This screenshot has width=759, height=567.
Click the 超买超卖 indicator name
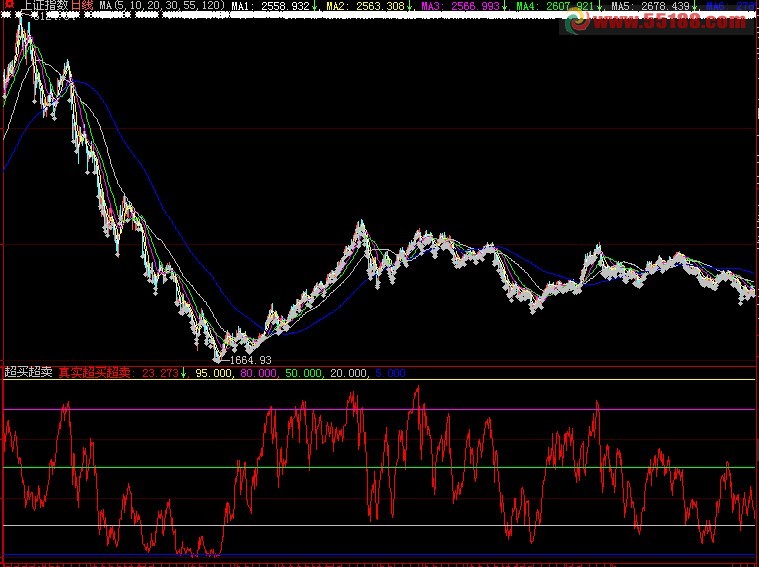coord(28,372)
